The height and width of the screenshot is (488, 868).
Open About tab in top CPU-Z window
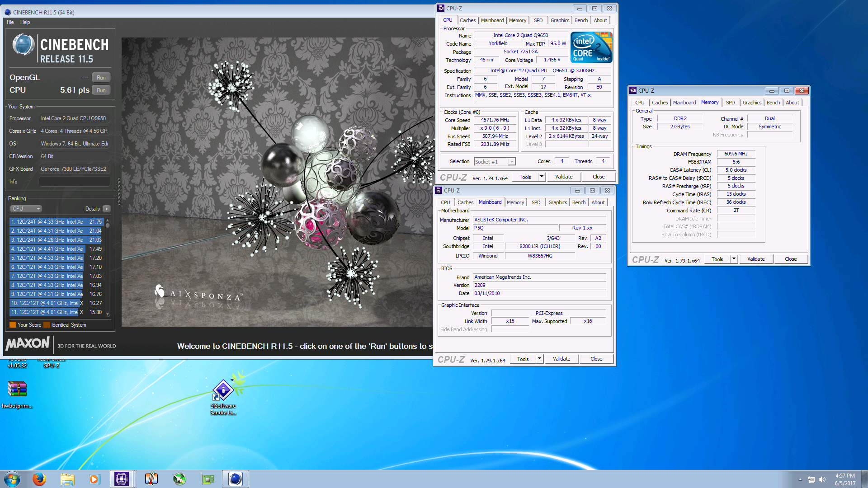click(600, 20)
